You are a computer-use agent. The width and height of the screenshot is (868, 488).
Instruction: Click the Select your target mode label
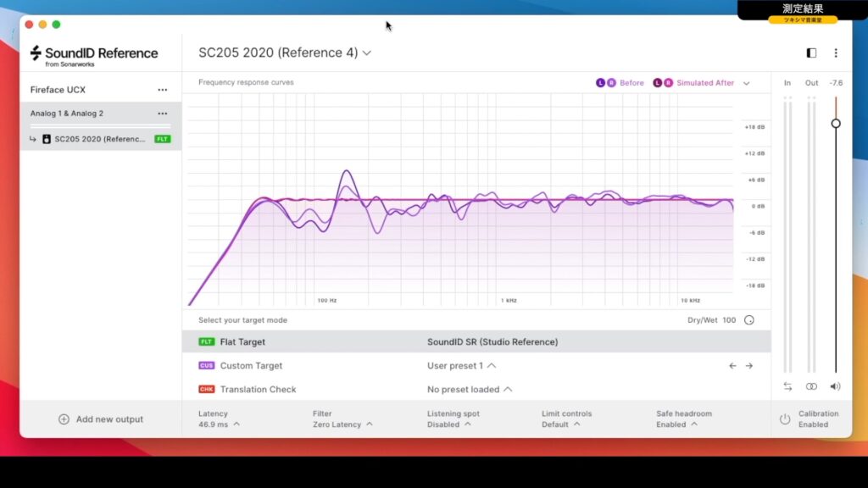(x=243, y=320)
